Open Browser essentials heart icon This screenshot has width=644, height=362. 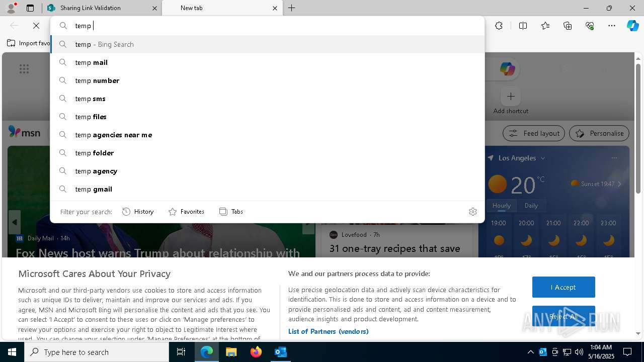(590, 26)
